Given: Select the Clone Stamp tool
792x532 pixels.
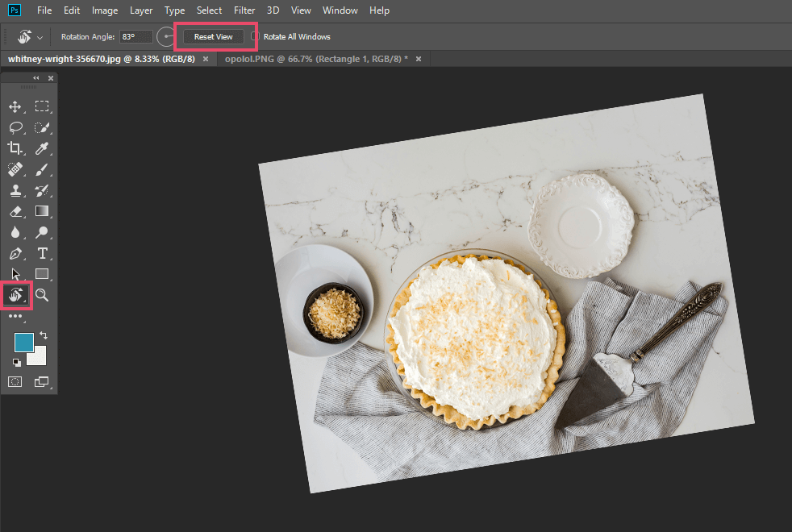Looking at the screenshot, I should 15,190.
